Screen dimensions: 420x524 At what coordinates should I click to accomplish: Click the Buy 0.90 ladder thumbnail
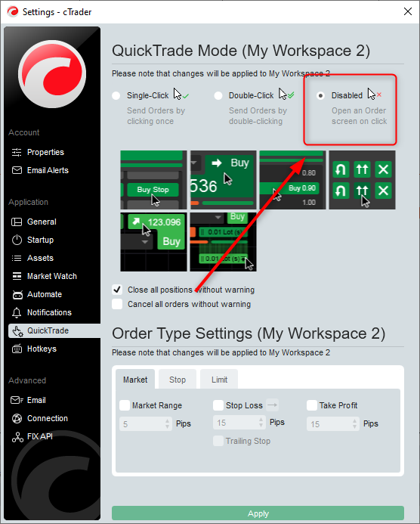click(292, 180)
